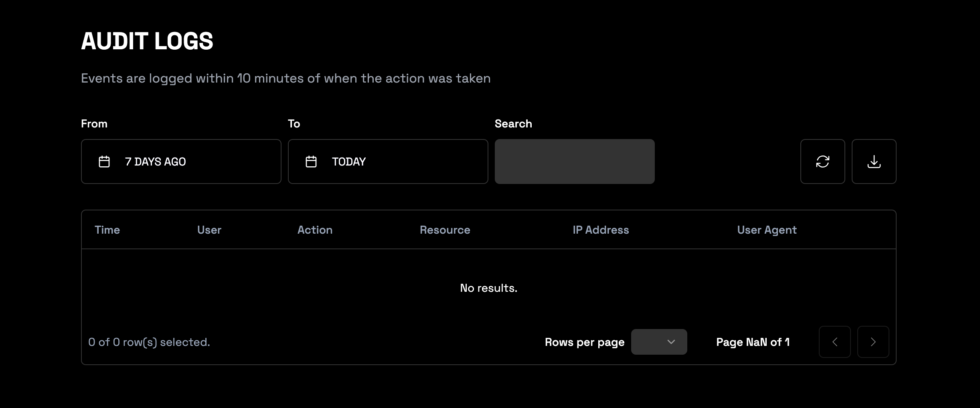Select the Action column header
980x408 pixels.
coord(315,229)
